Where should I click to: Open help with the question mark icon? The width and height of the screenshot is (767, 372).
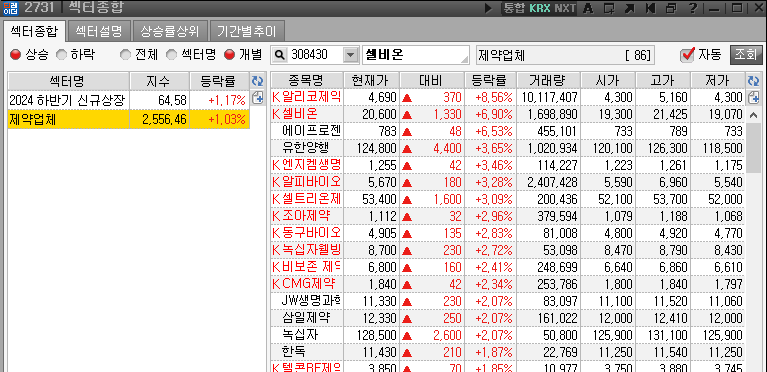[x=692, y=8]
